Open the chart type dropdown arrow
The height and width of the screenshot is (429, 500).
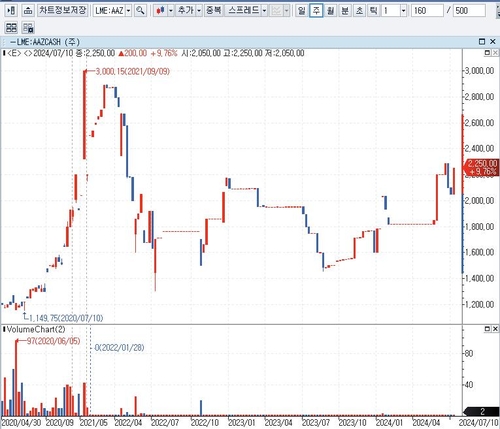[x=171, y=11]
